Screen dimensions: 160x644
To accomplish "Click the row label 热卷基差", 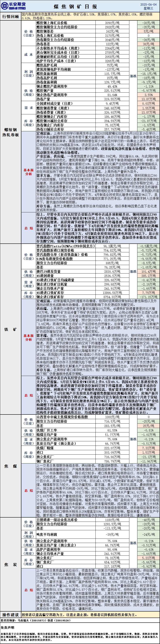I will tap(43, 44).
